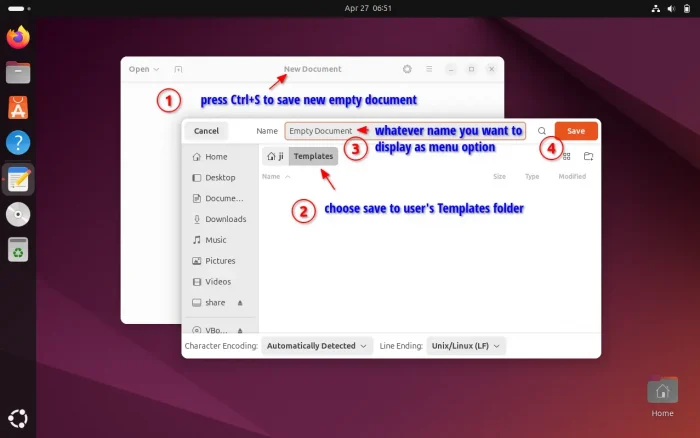Click the Home folder desktop icon

662,392
